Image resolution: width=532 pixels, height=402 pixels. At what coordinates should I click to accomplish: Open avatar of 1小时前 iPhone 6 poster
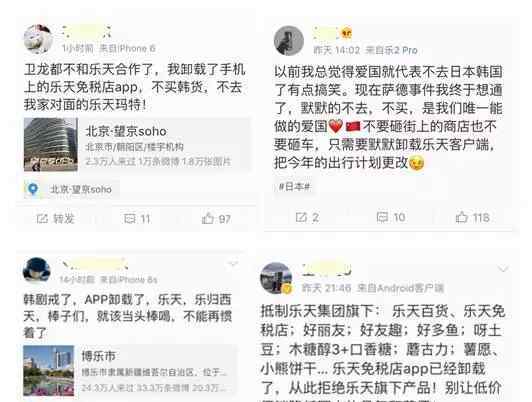[38, 39]
